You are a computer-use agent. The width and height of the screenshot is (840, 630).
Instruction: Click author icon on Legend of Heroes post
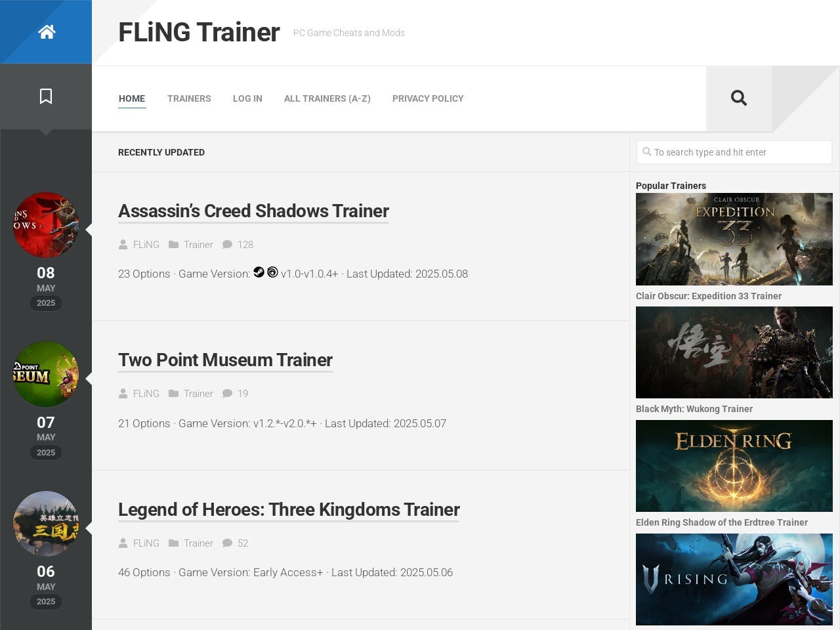(123, 543)
